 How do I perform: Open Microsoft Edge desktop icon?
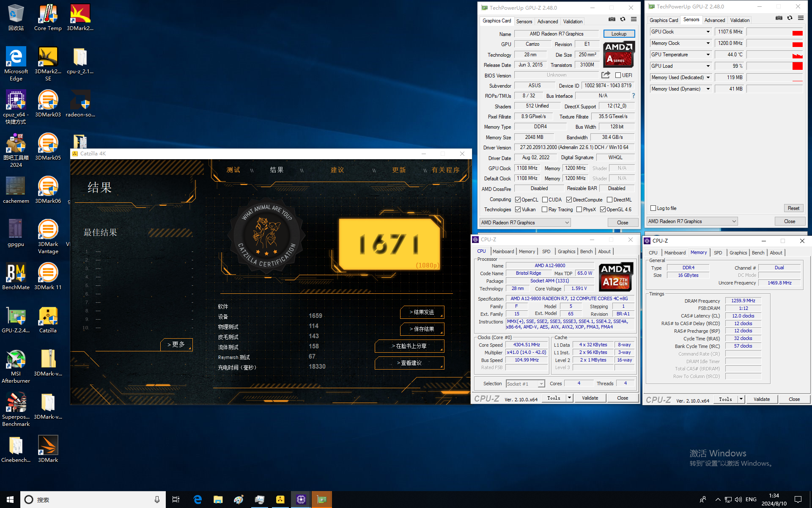click(x=16, y=64)
